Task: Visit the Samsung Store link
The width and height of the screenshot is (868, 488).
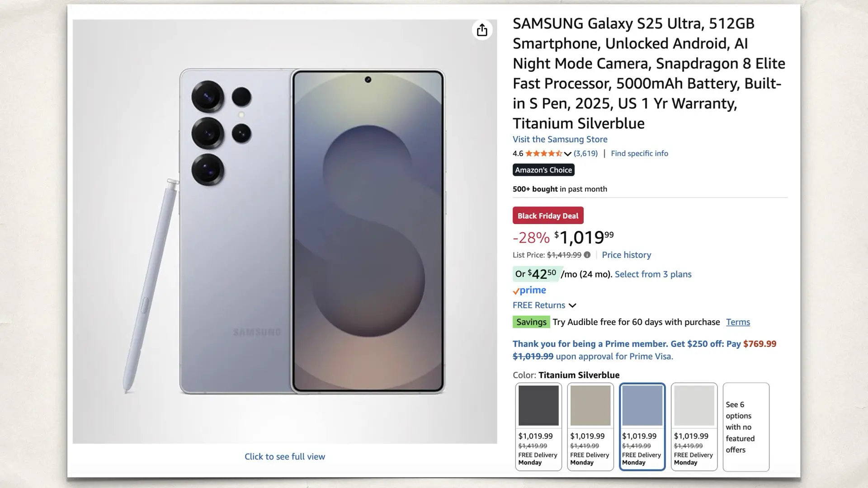Action: click(x=560, y=139)
